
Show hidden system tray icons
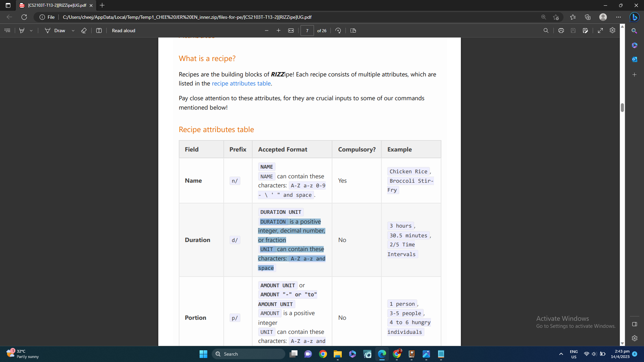[x=561, y=354]
